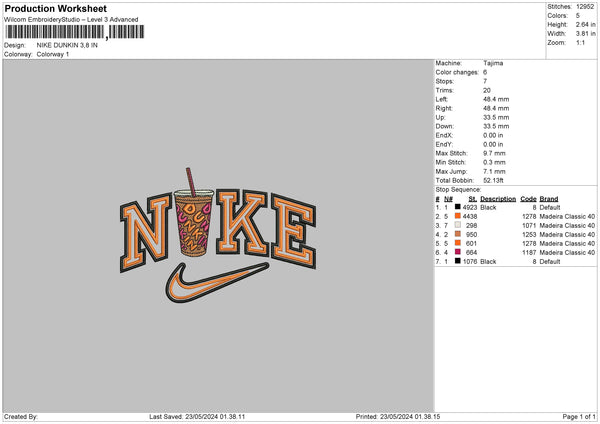Click the Width value '3.81 in'
Screen dimensions: 600x424
pyautogui.click(x=586, y=34)
